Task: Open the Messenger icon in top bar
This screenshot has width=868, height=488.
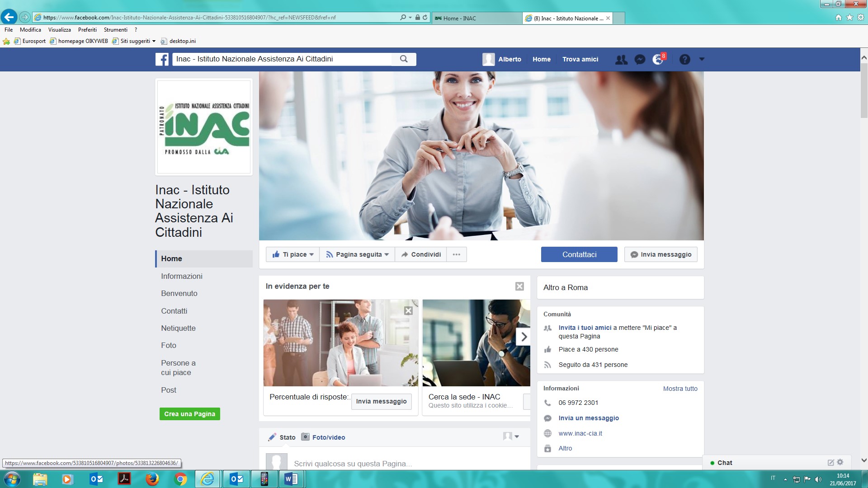Action: [x=640, y=59]
